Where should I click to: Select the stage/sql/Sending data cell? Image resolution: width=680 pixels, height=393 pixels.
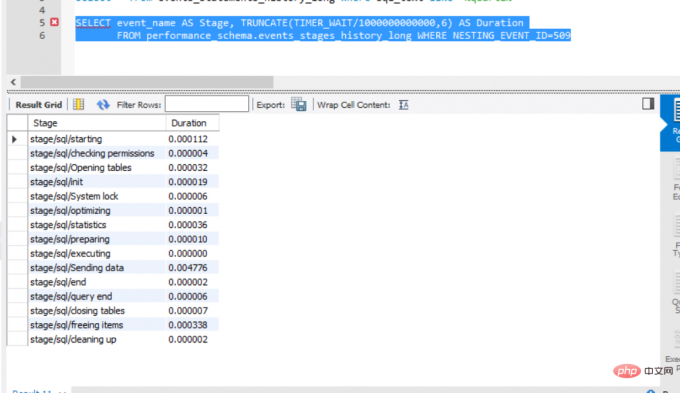click(97, 268)
